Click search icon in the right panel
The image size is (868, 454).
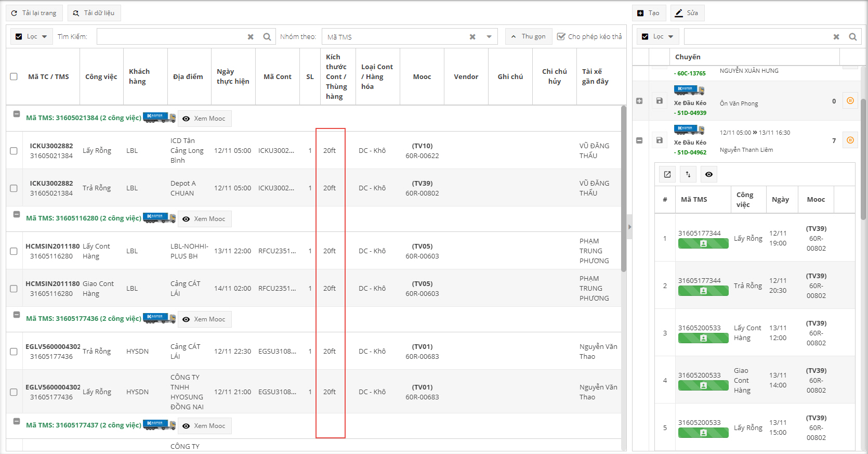(x=852, y=37)
